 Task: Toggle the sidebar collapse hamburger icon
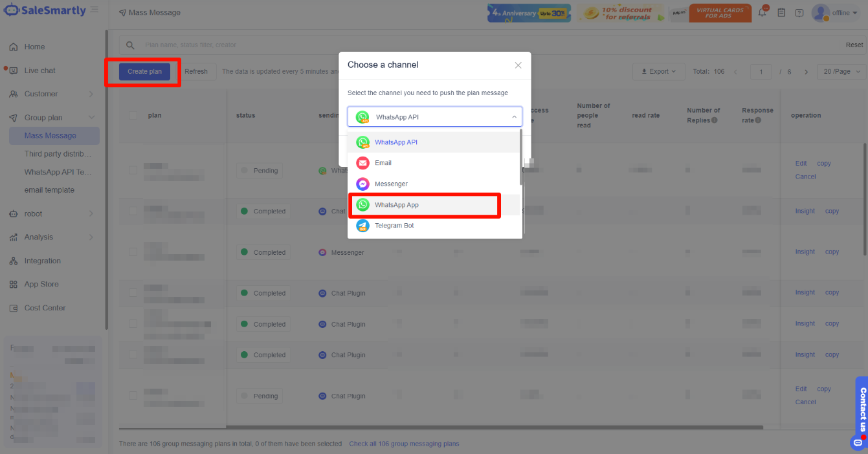(95, 10)
